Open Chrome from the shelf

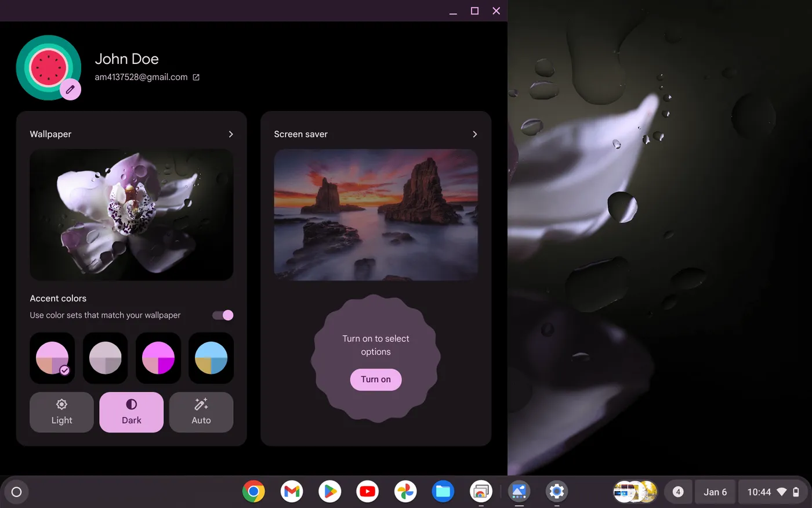pos(253,492)
